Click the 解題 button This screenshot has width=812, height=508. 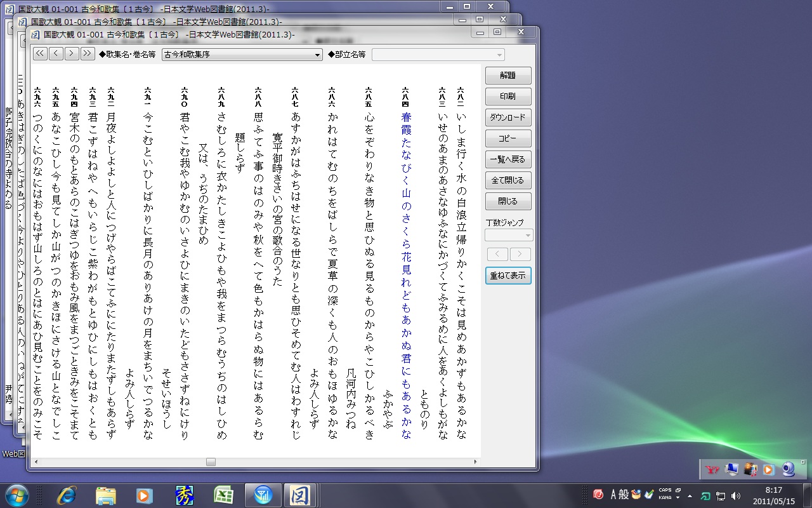[x=508, y=75]
